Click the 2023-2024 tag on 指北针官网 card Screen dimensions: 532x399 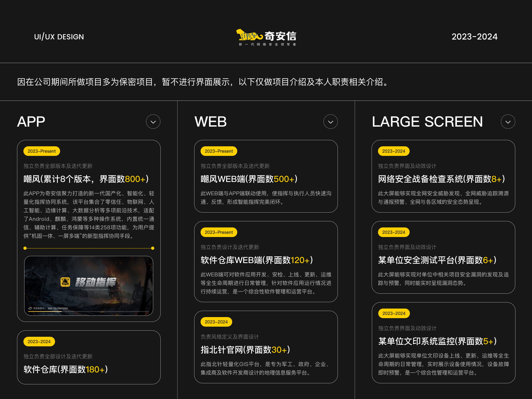point(216,322)
